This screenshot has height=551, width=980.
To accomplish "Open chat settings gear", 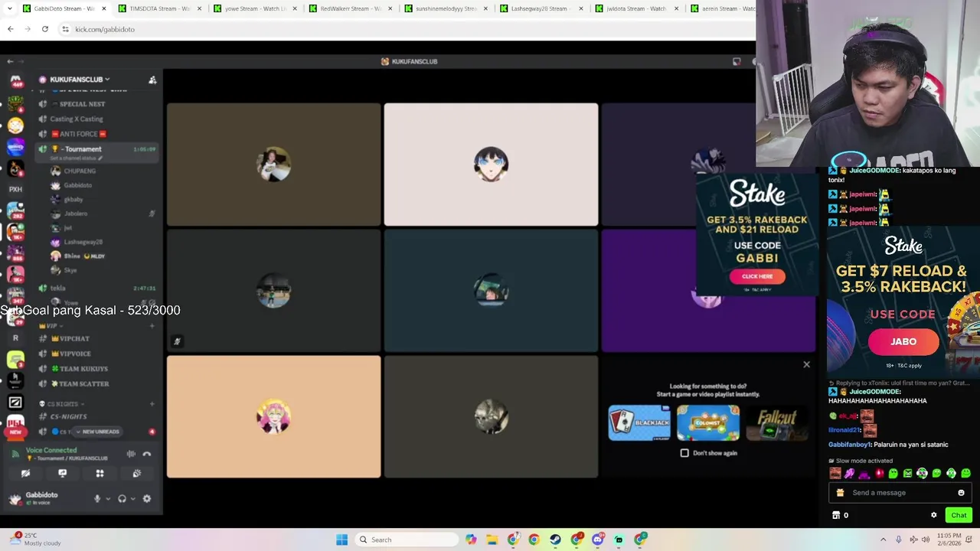I will click(x=933, y=515).
